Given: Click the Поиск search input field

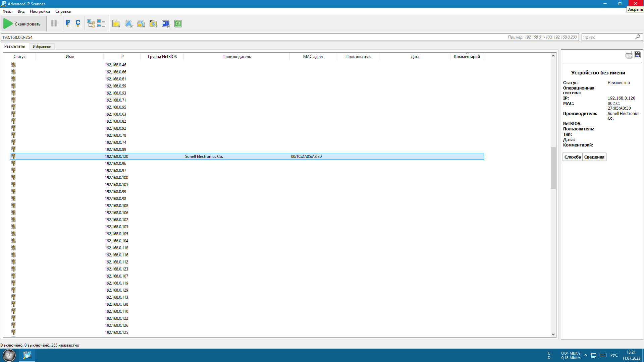Looking at the screenshot, I should point(608,37).
